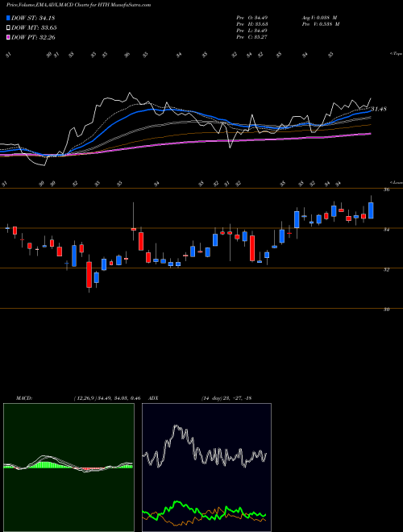
Task: Click the blue DOW ST legend swatch
Action: (9, 18)
